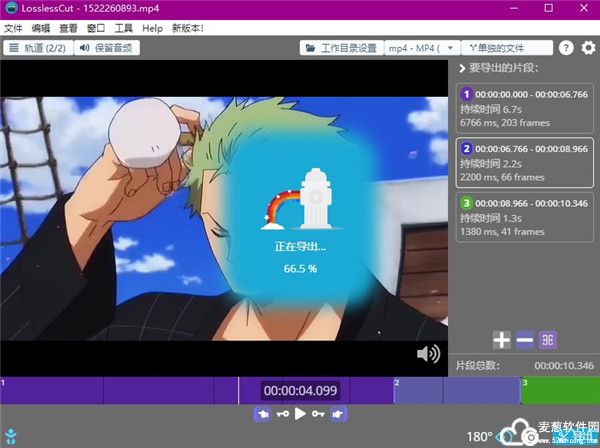Click segment 2 text "2200 ms, 66 frames"
The width and height of the screenshot is (600, 448).
click(x=502, y=177)
